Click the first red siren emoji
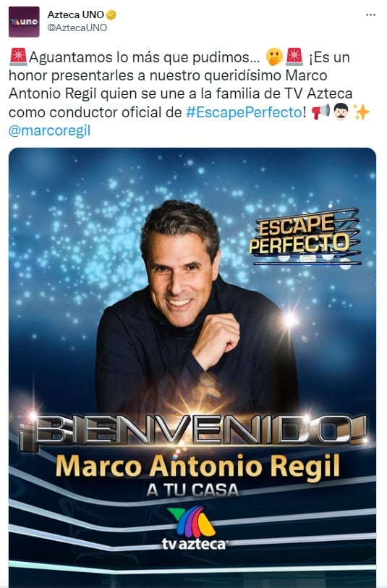The image size is (387, 588). coord(18,57)
